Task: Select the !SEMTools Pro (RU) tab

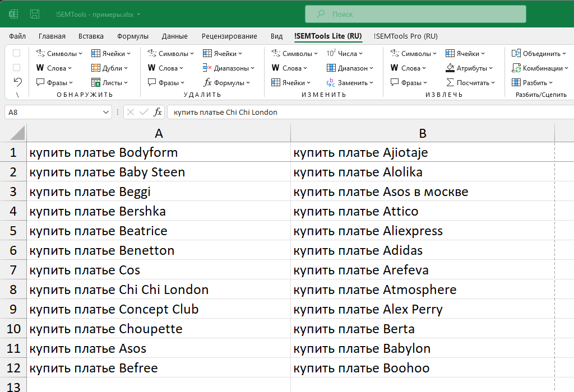Action: coord(406,36)
